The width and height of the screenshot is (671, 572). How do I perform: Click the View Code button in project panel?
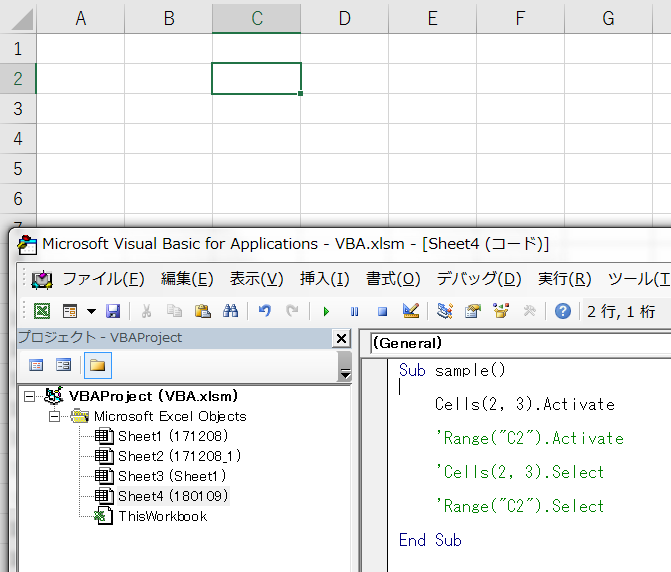click(x=36, y=365)
